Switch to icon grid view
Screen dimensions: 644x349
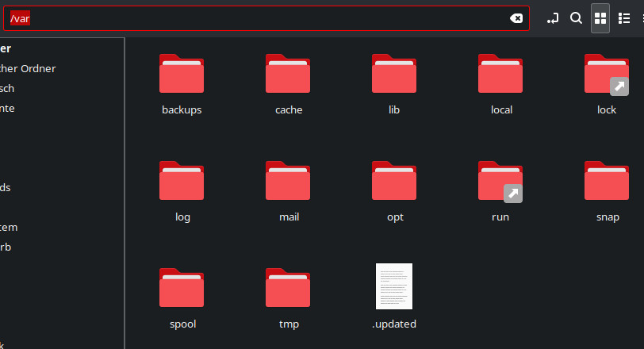[x=600, y=18]
